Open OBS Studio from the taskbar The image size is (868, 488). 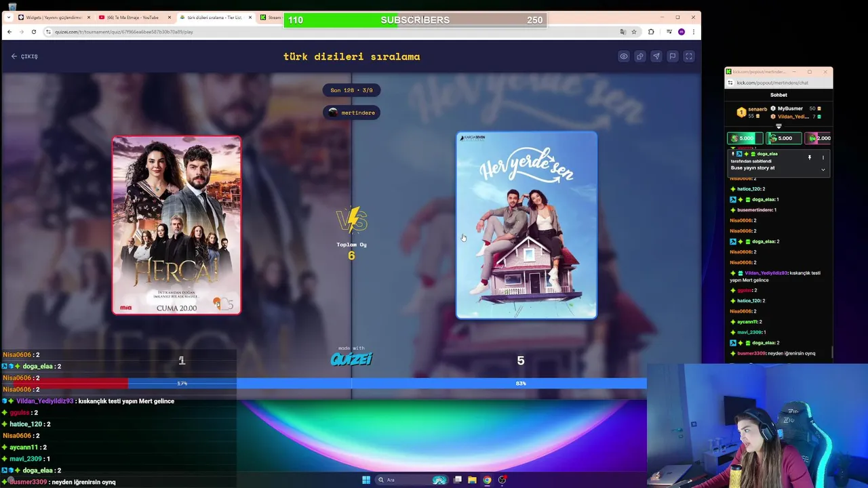pos(502,480)
